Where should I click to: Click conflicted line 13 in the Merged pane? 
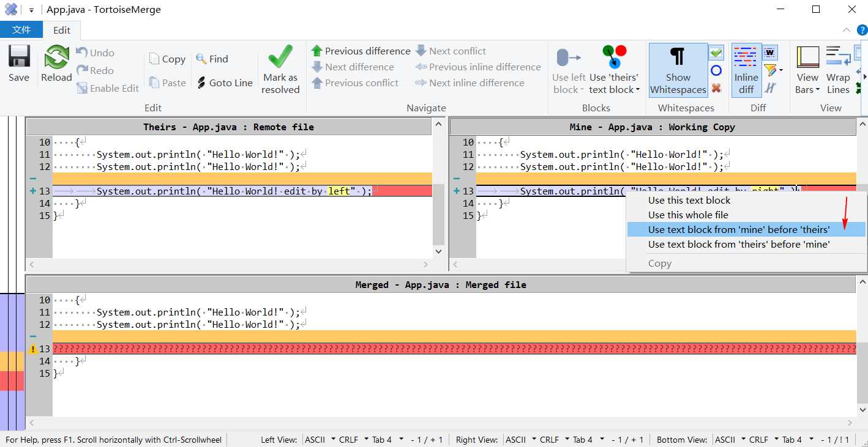(x=454, y=349)
